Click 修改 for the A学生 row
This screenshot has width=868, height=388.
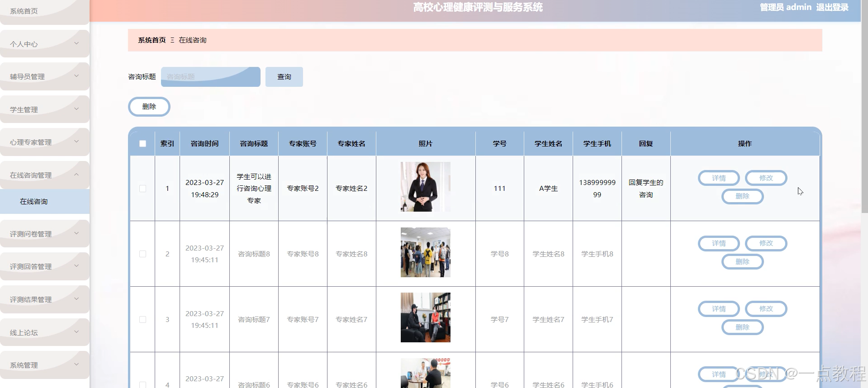[766, 178]
